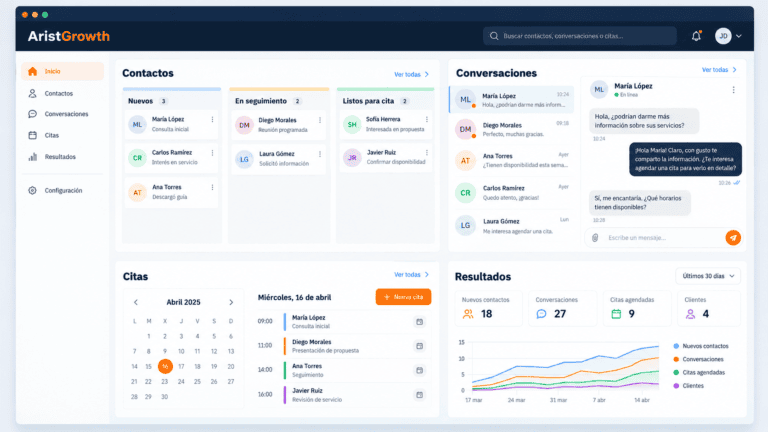Click Ver todas link in Citas panel

411,275
